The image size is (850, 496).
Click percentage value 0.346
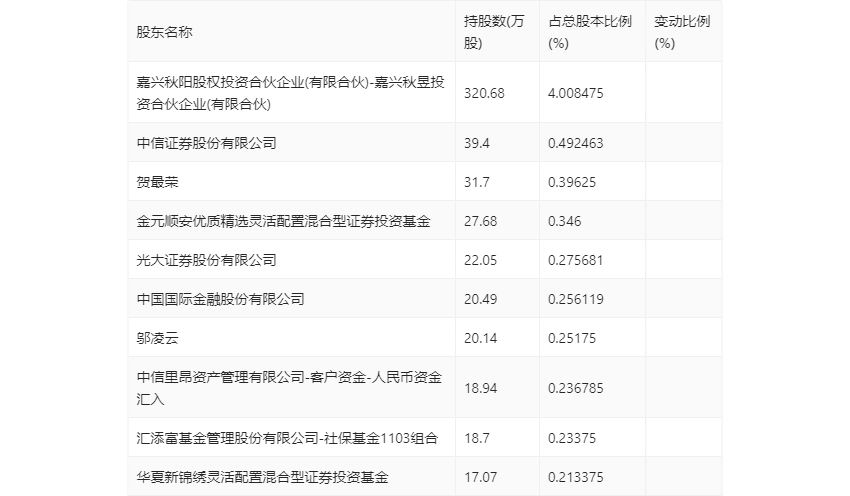[564, 221]
